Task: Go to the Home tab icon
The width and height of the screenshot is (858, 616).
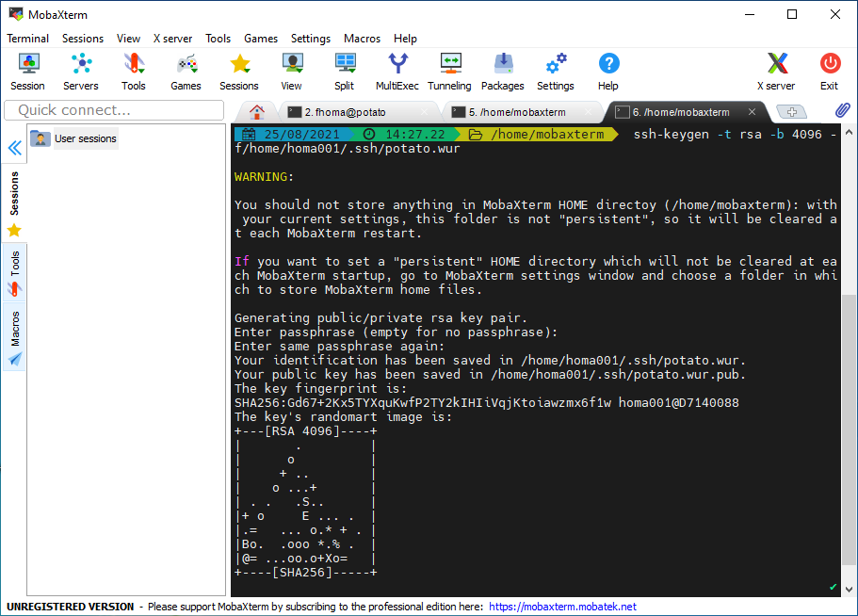Action: pyautogui.click(x=256, y=112)
